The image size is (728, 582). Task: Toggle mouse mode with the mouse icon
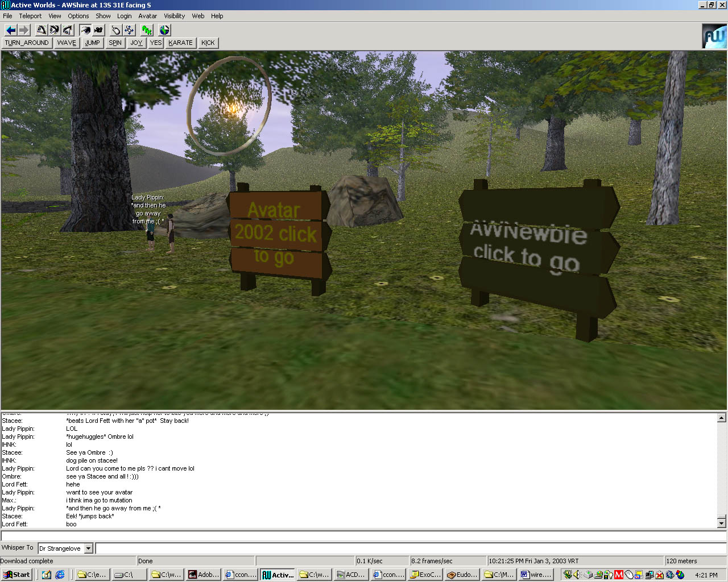(x=116, y=30)
